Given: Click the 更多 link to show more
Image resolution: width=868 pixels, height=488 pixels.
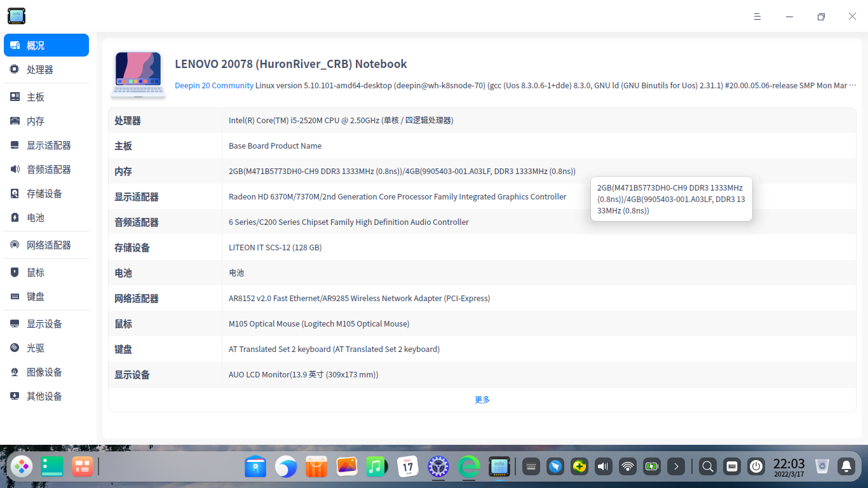Looking at the screenshot, I should click(x=482, y=400).
